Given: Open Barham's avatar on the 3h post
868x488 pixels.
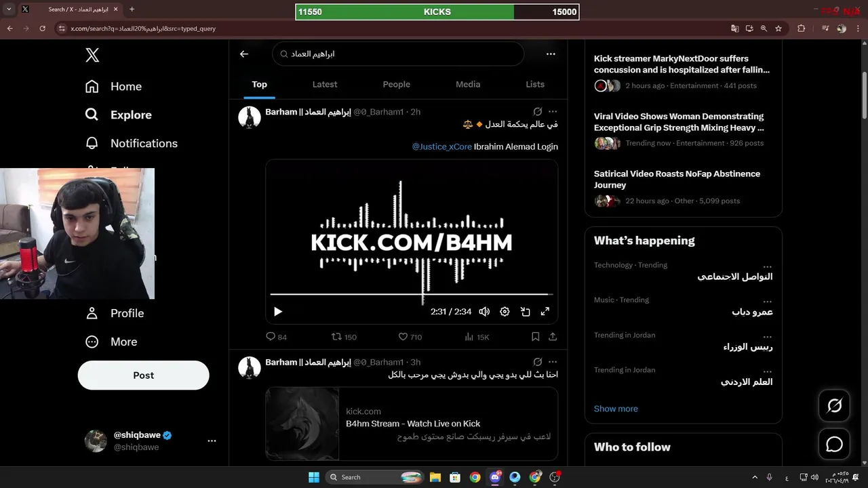Looking at the screenshot, I should pyautogui.click(x=250, y=367).
